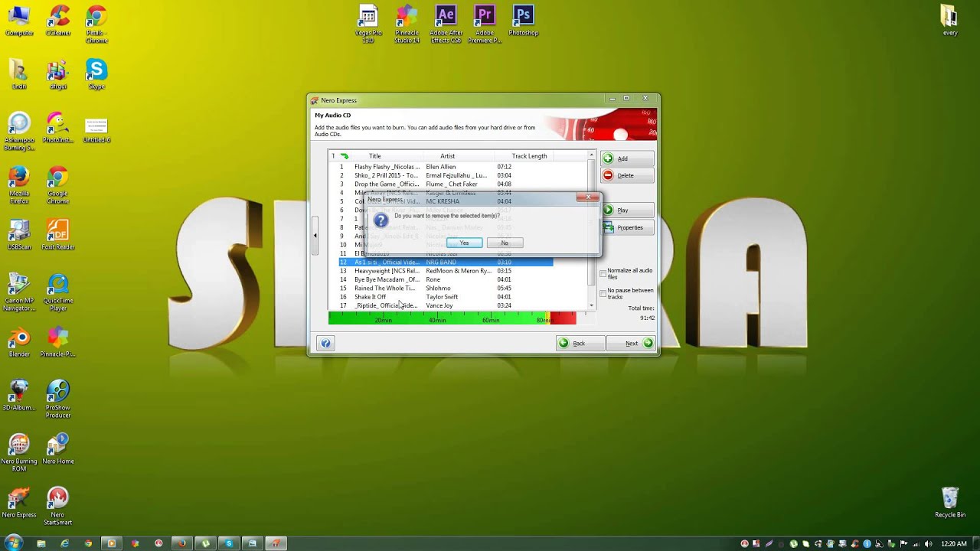980x551 pixels.
Task: Enable No pause between tracks checkbox
Action: [603, 293]
